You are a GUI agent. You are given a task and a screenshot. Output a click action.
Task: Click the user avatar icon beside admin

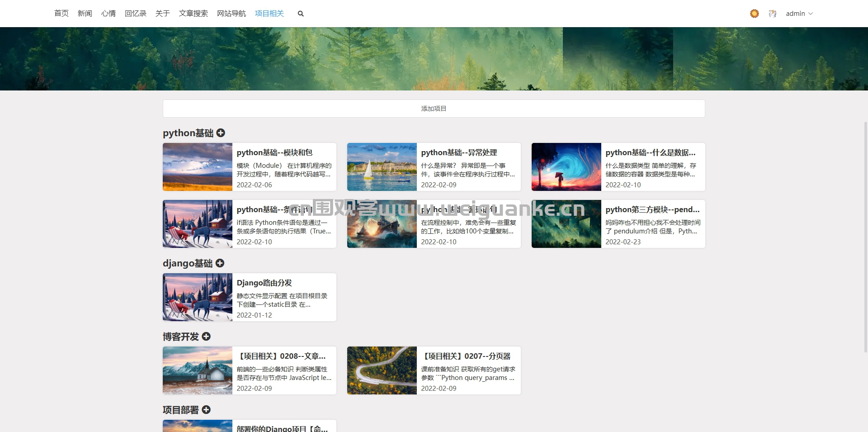tap(773, 14)
